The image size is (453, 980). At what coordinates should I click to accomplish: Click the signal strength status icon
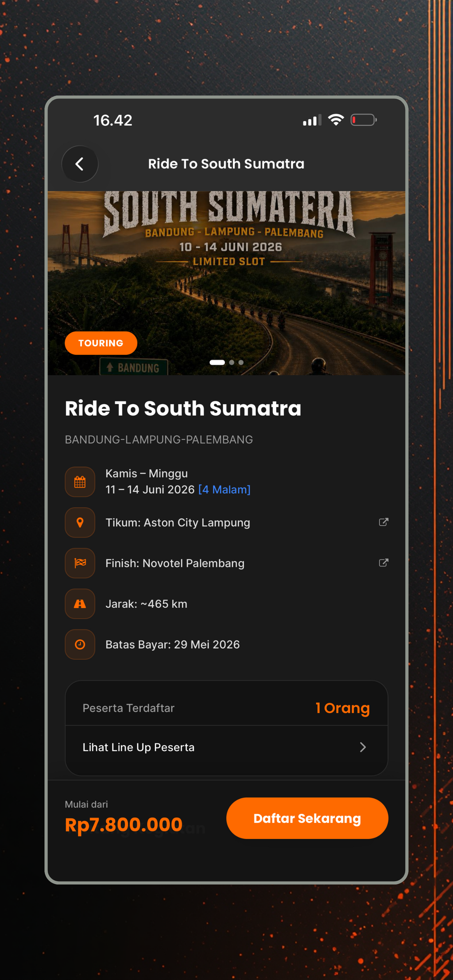312,120
